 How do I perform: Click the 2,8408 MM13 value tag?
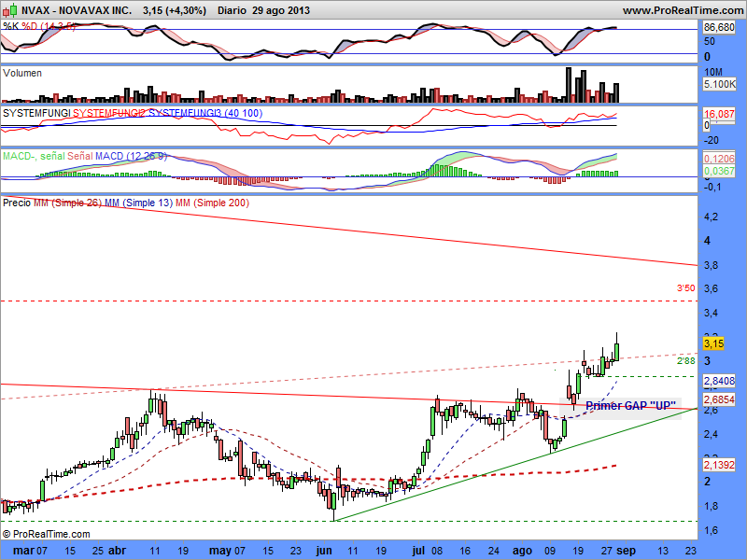[719, 381]
